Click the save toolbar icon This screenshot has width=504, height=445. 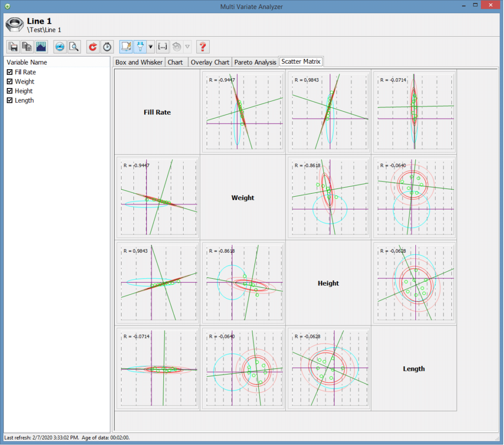click(13, 47)
